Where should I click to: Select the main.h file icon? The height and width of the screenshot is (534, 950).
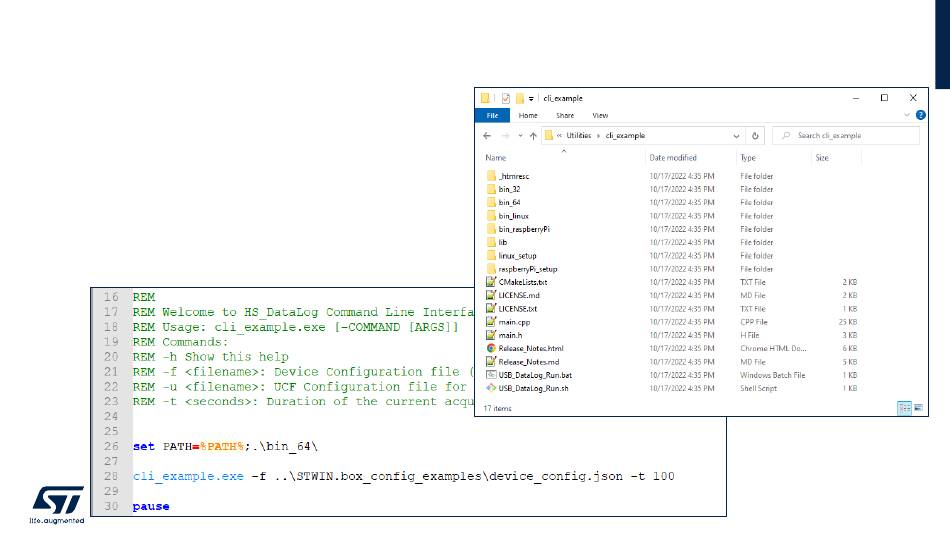[x=491, y=335]
